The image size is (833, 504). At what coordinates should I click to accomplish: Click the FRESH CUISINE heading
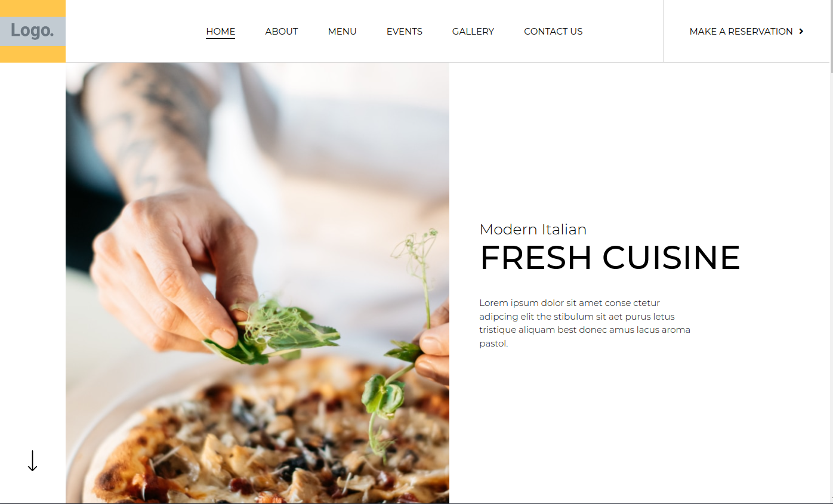point(610,258)
